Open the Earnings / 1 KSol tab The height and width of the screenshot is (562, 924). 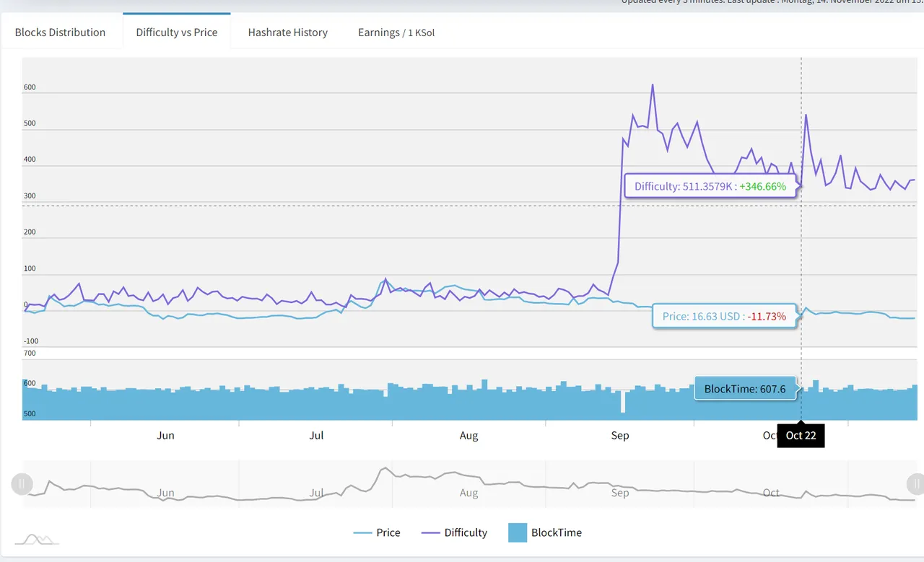[396, 32]
